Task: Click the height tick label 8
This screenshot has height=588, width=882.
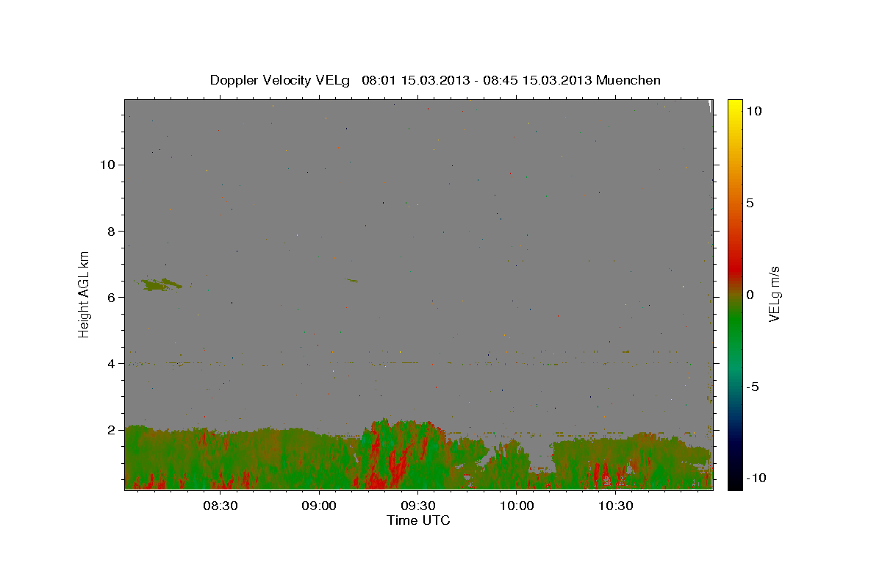Action: pyautogui.click(x=112, y=231)
